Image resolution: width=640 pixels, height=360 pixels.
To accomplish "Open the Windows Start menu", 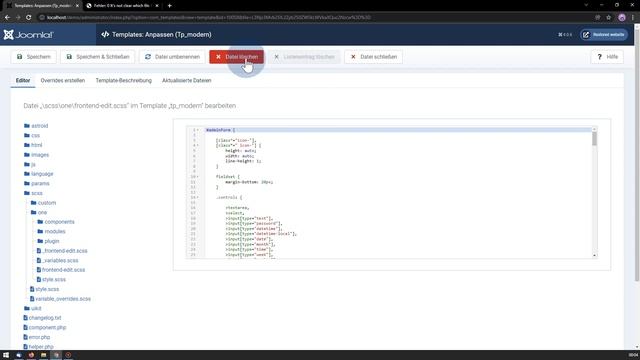I will tap(6, 355).
